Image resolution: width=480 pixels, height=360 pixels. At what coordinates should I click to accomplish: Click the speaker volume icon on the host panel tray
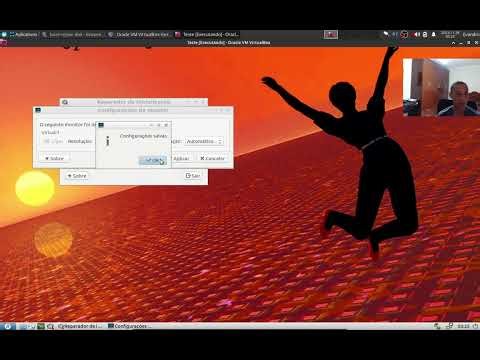click(417, 34)
